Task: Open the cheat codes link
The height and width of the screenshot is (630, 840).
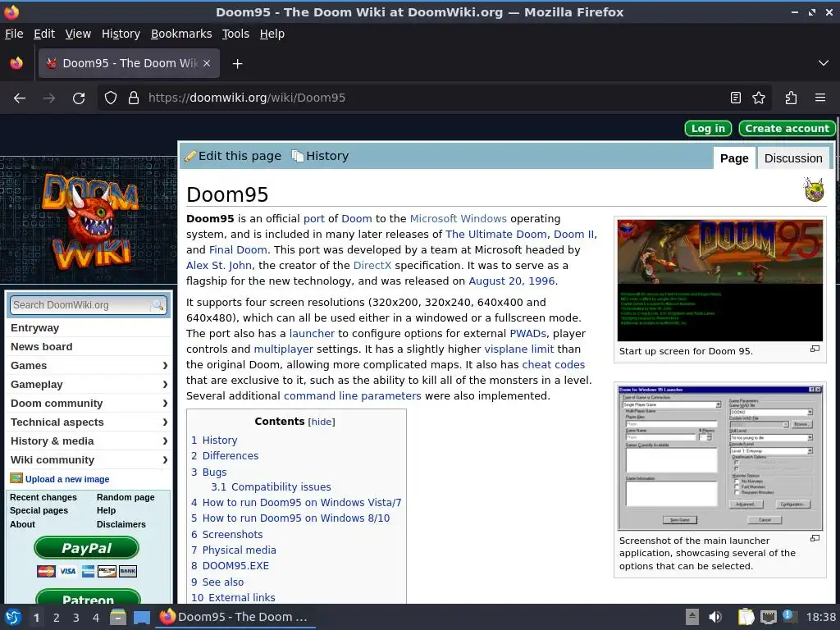Action: coord(554,365)
